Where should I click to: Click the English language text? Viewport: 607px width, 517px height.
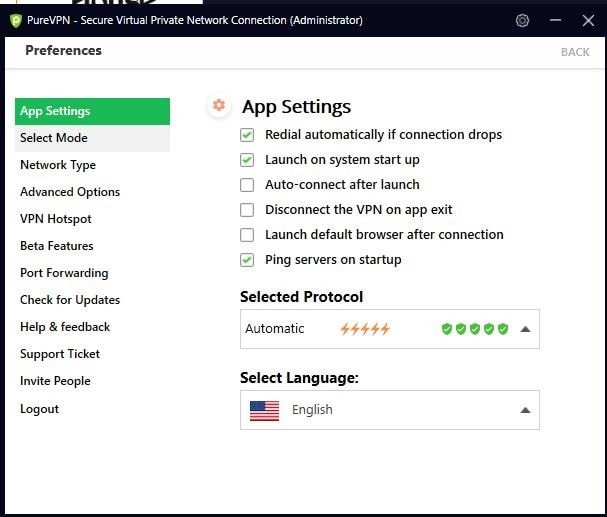(x=312, y=409)
